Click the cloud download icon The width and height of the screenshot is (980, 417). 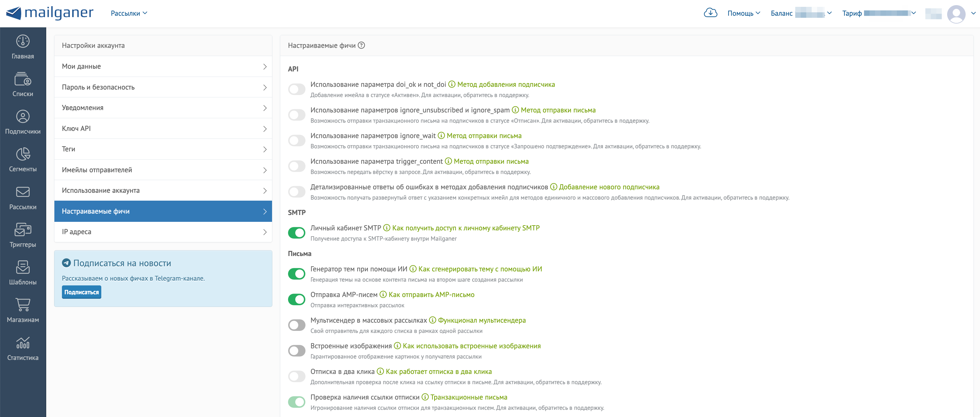pyautogui.click(x=710, y=13)
